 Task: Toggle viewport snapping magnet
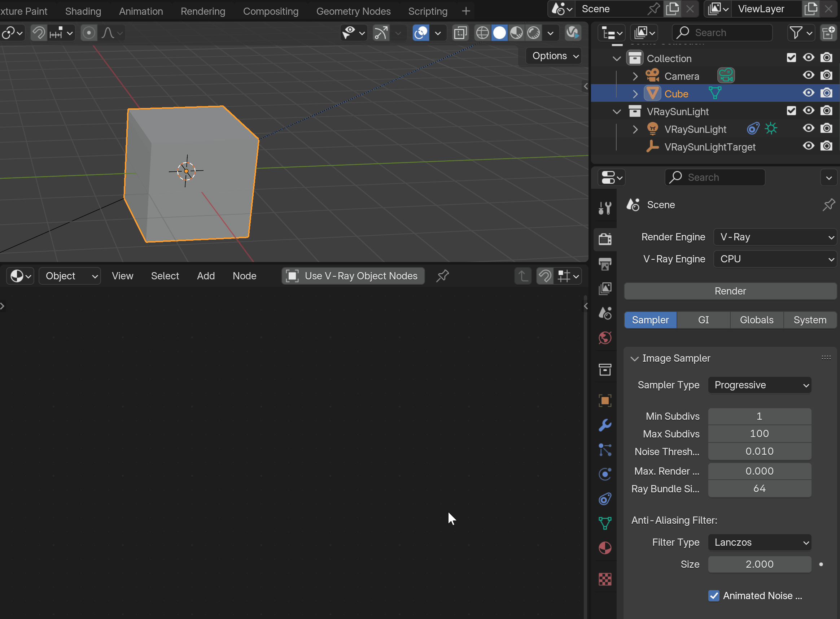point(39,33)
